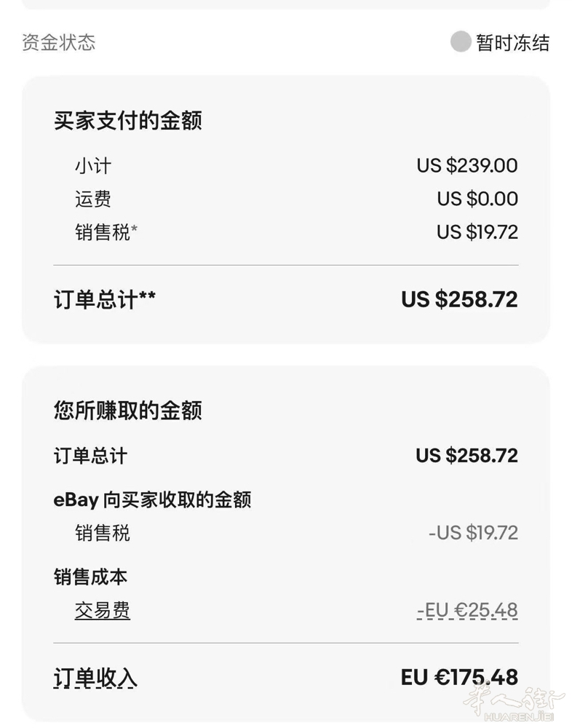Click the 暂时冻结 status text
The width and height of the screenshot is (572, 728).
click(512, 42)
